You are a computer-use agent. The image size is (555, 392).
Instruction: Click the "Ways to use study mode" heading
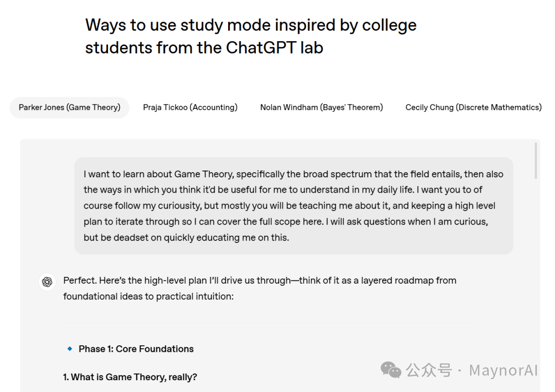pyautogui.click(x=251, y=25)
